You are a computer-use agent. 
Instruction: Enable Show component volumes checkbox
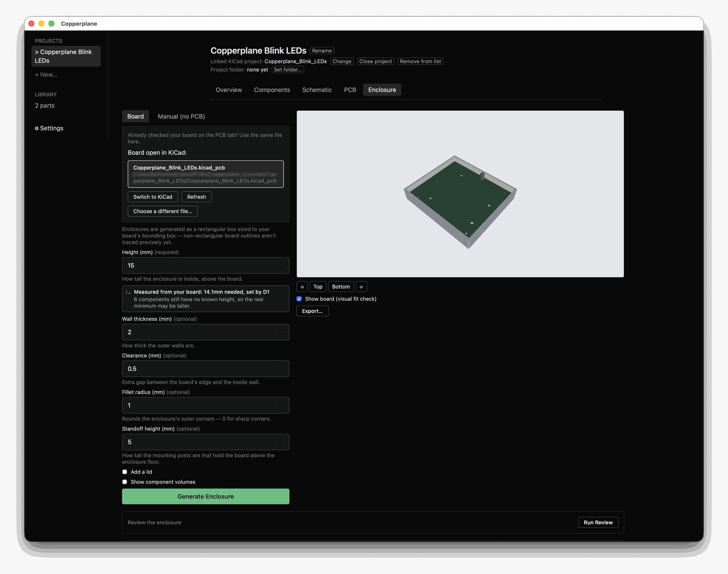coord(125,482)
